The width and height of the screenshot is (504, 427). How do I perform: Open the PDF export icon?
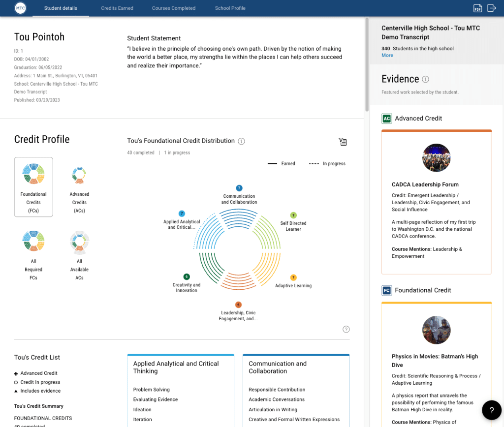coord(477,8)
